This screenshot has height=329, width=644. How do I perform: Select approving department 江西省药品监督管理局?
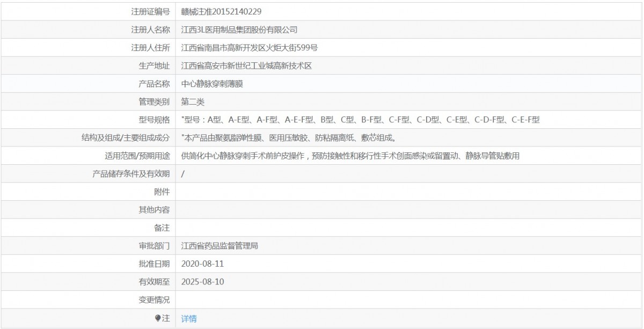220,246
